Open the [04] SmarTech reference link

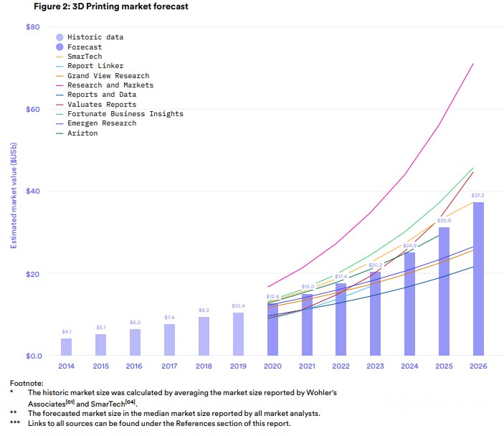(x=131, y=403)
